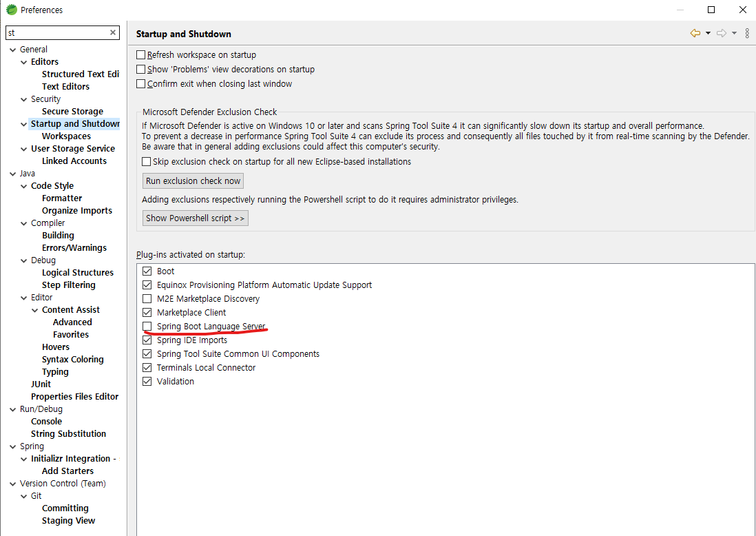Enable M2E Marketplace Discovery plug-in
The height and width of the screenshot is (536, 756).
[147, 298]
